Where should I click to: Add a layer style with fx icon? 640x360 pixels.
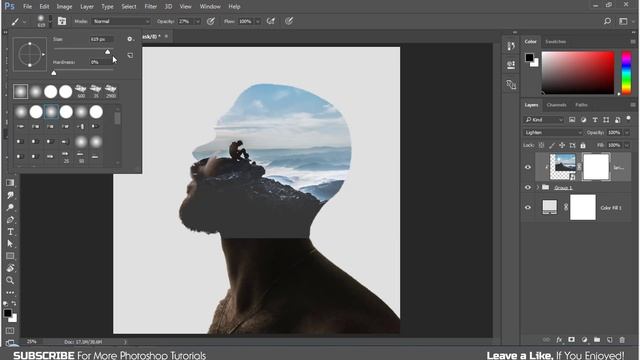(559, 340)
